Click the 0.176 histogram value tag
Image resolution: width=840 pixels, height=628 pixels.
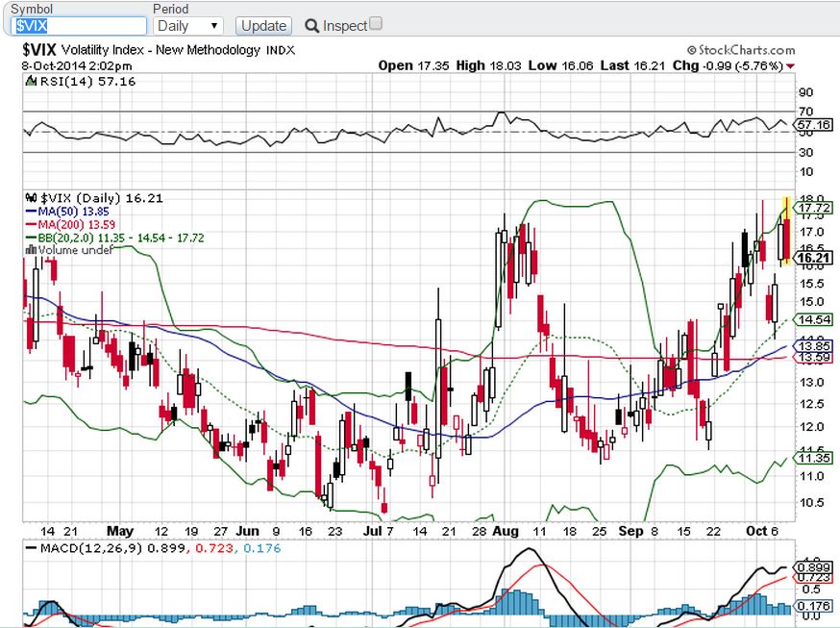(x=814, y=606)
